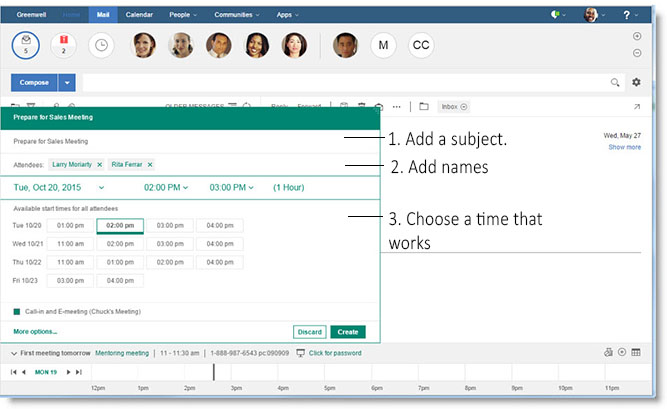Open the table view icon in calendar bar
Viewport: 667px width, 409px height.
click(636, 352)
